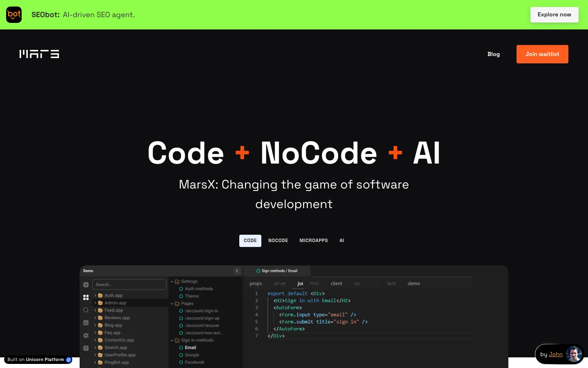The width and height of the screenshot is (588, 368).
Task: Open the /account/sign-up page item
Action: [x=199, y=318]
